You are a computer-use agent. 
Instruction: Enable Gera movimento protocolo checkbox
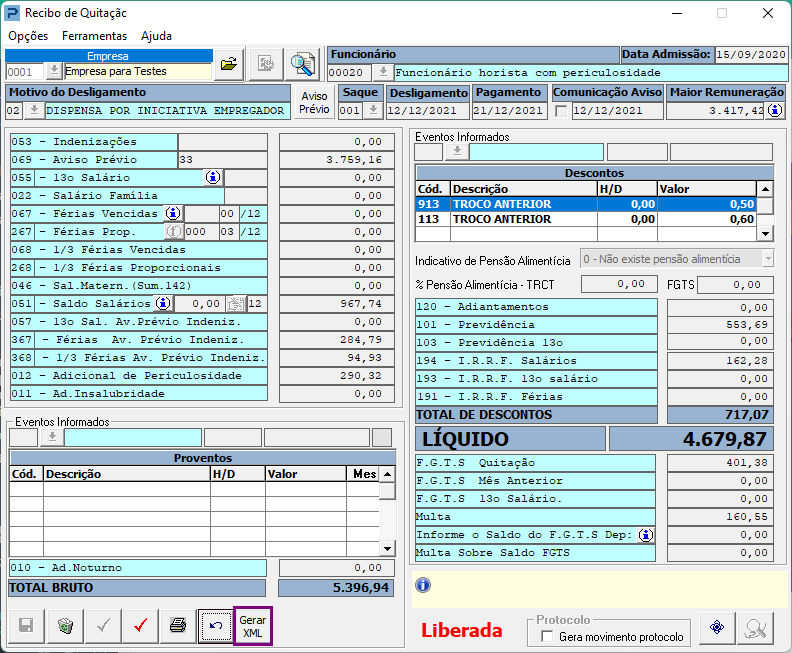click(547, 636)
